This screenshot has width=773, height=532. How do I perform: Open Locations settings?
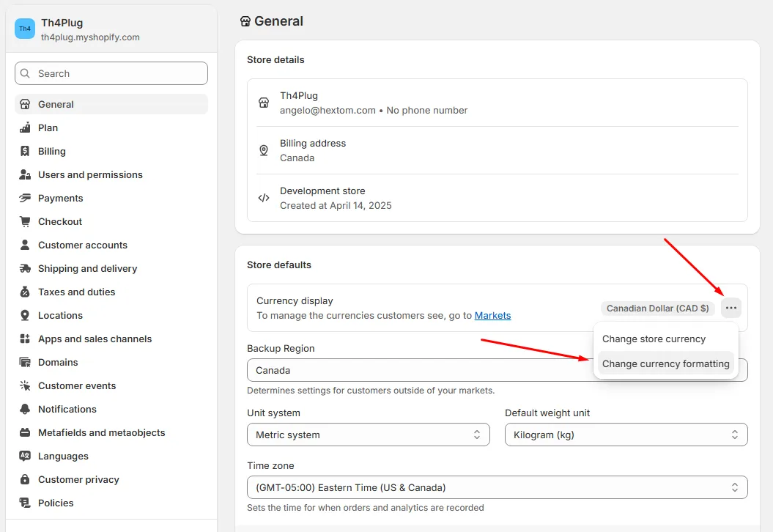[111, 315]
